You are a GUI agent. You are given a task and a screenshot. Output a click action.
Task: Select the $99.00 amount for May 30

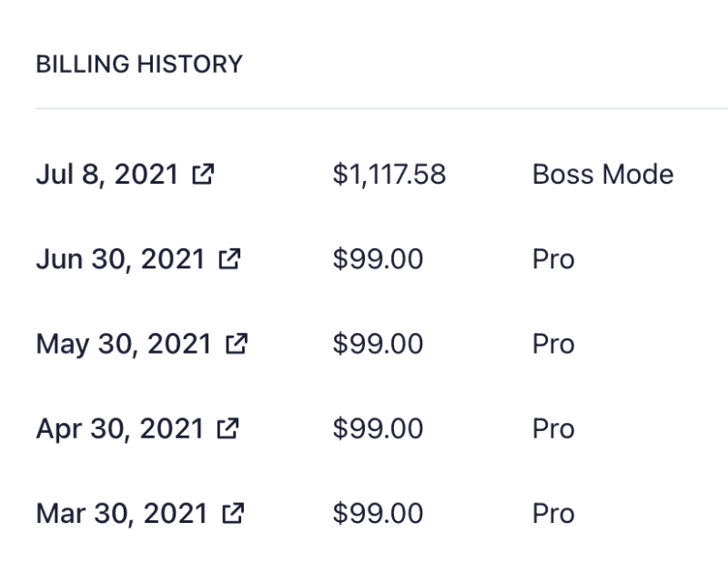[x=378, y=344]
